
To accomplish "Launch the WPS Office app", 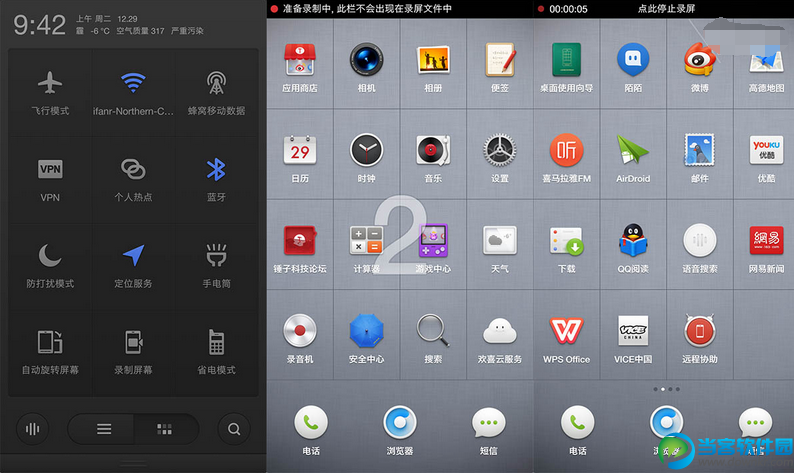I will tap(567, 331).
